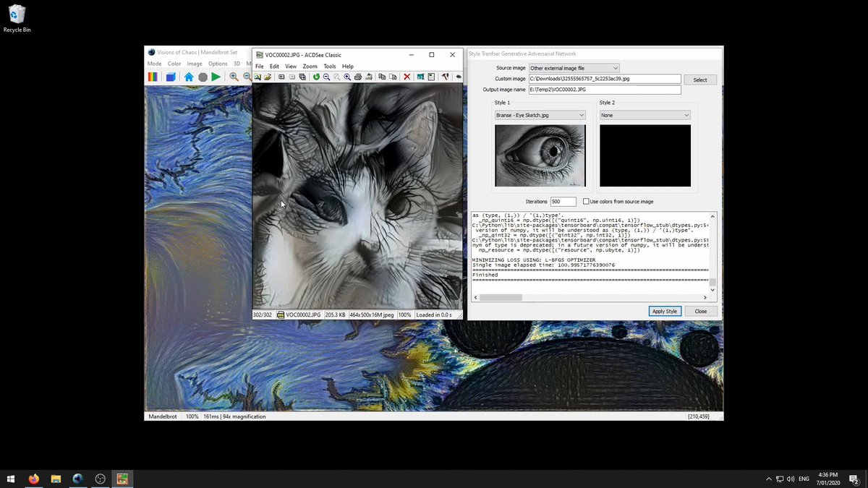Image resolution: width=868 pixels, height=488 pixels.
Task: Click the zoom in magnifier in ACDSee
Action: click(x=347, y=77)
